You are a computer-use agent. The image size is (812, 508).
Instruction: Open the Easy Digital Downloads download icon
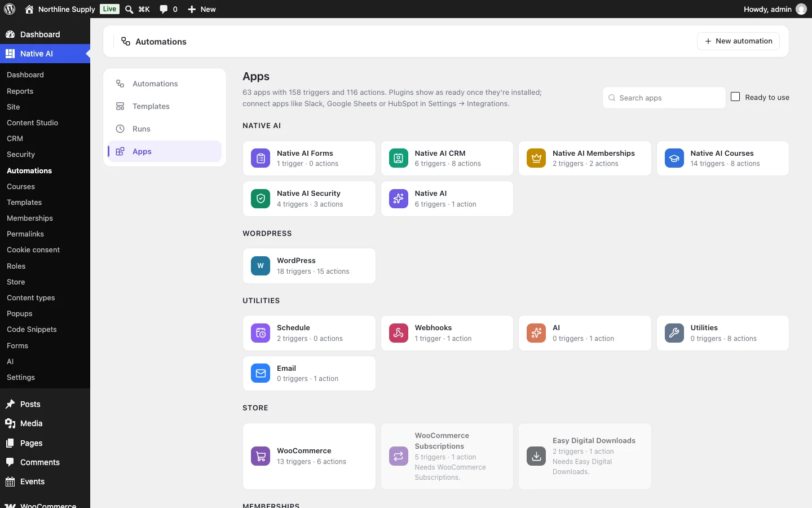point(536,456)
